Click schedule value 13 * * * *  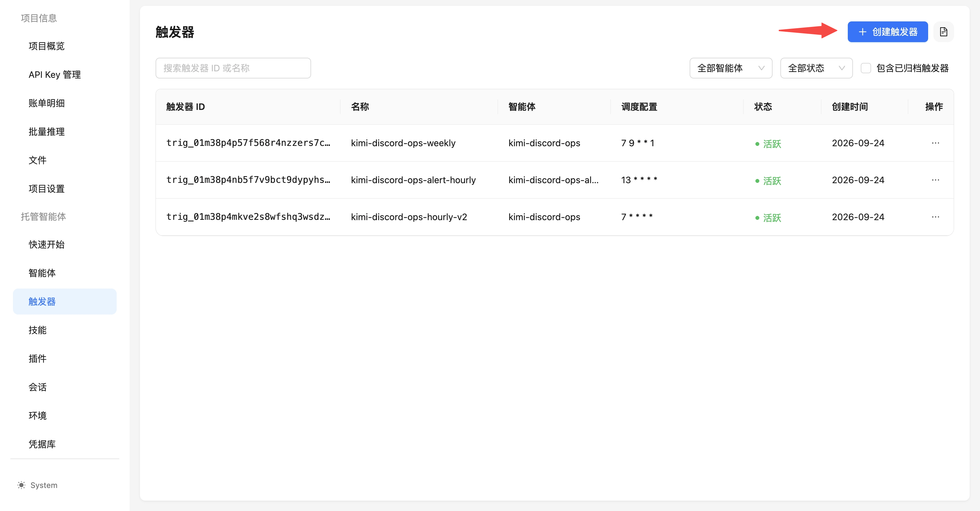coord(639,180)
